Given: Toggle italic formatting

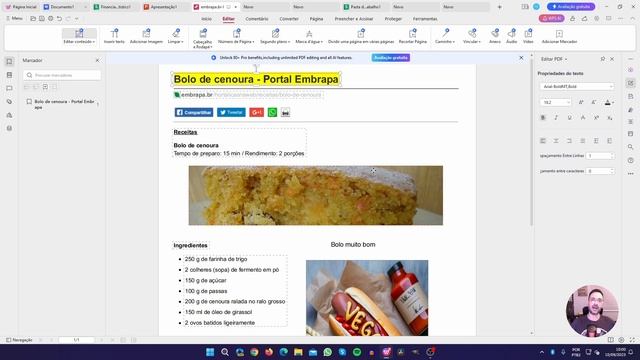Looking at the screenshot, I should 556,118.
